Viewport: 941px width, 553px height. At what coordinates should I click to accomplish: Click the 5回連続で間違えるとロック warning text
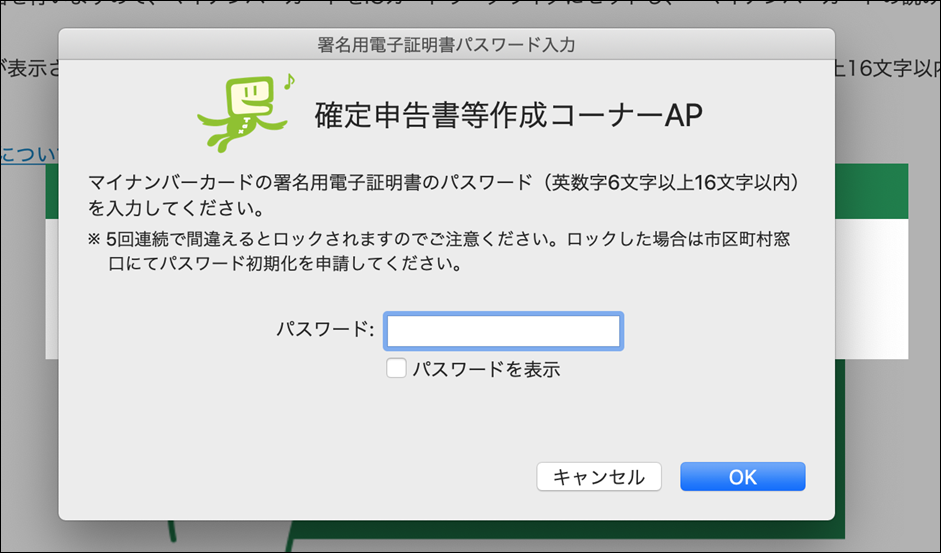(439, 252)
